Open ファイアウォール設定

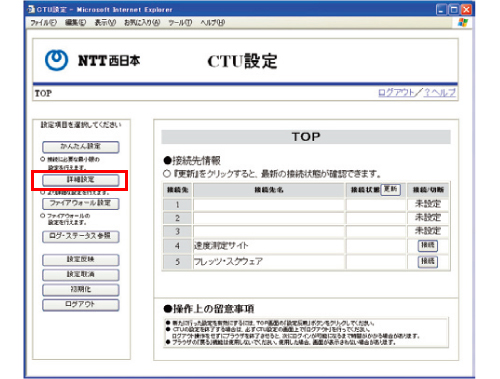tap(81, 203)
